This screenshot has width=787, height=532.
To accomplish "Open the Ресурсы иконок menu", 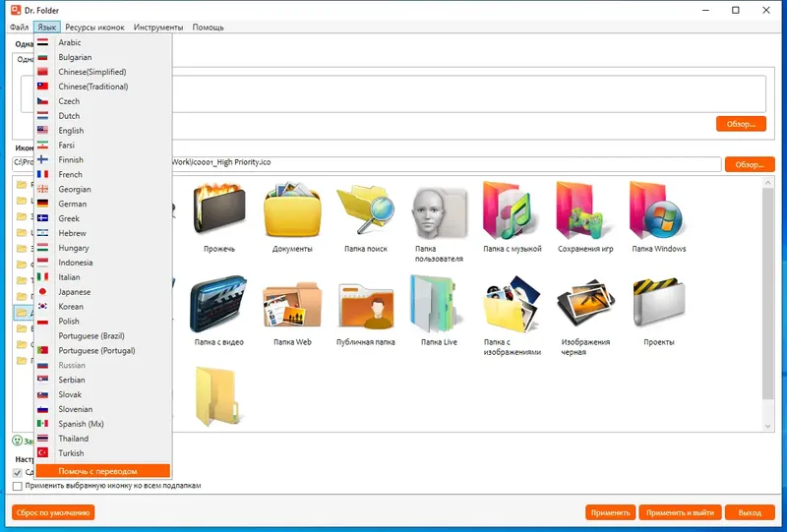I will pyautogui.click(x=94, y=28).
